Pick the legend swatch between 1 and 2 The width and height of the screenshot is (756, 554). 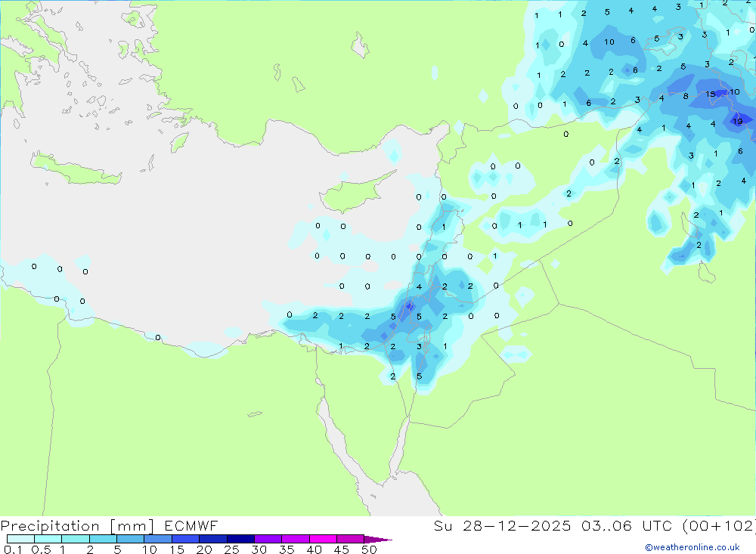tap(76, 539)
